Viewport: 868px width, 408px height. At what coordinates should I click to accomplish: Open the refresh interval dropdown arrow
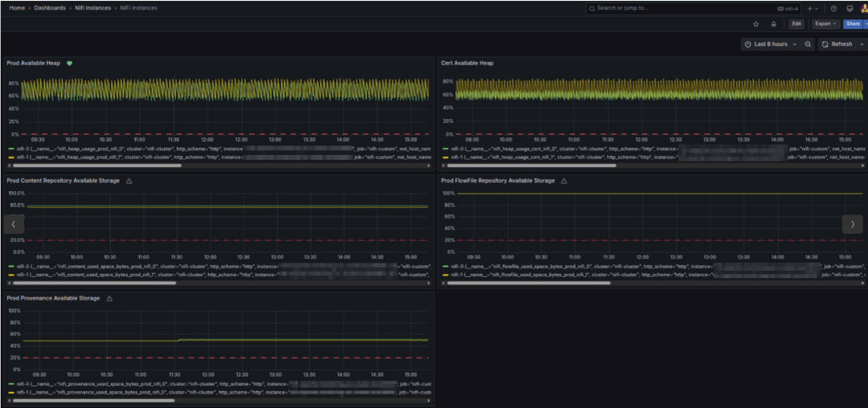[x=860, y=44]
